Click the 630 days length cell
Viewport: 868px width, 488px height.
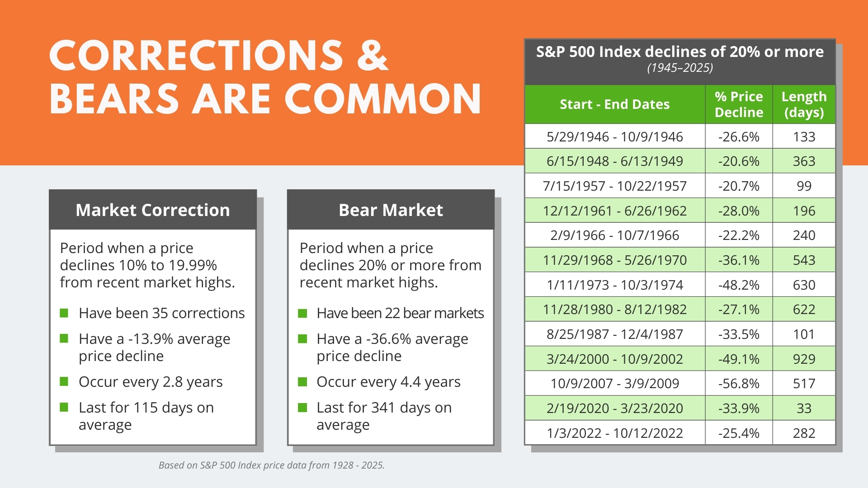tap(804, 285)
